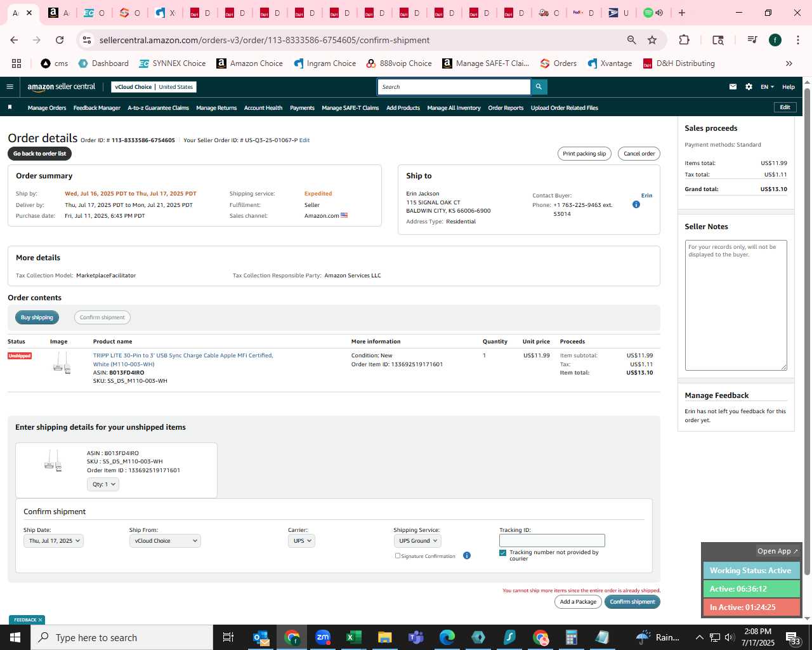Open Feedback Manager menu item

[x=97, y=108]
